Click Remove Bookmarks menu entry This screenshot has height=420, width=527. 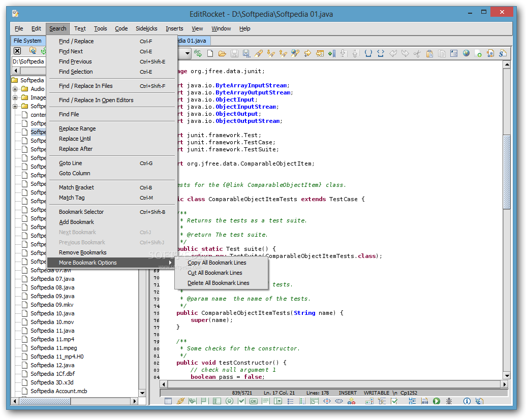[x=112, y=253]
